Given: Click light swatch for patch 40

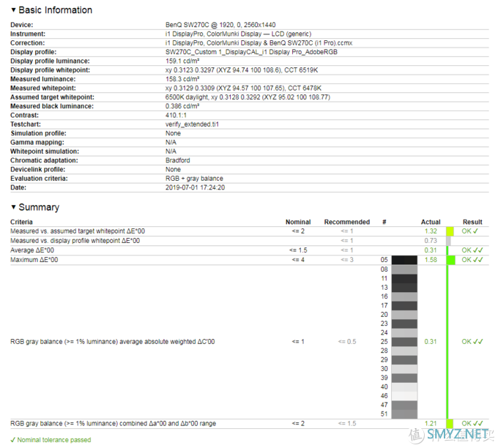Looking at the screenshot, I should click(404, 387).
